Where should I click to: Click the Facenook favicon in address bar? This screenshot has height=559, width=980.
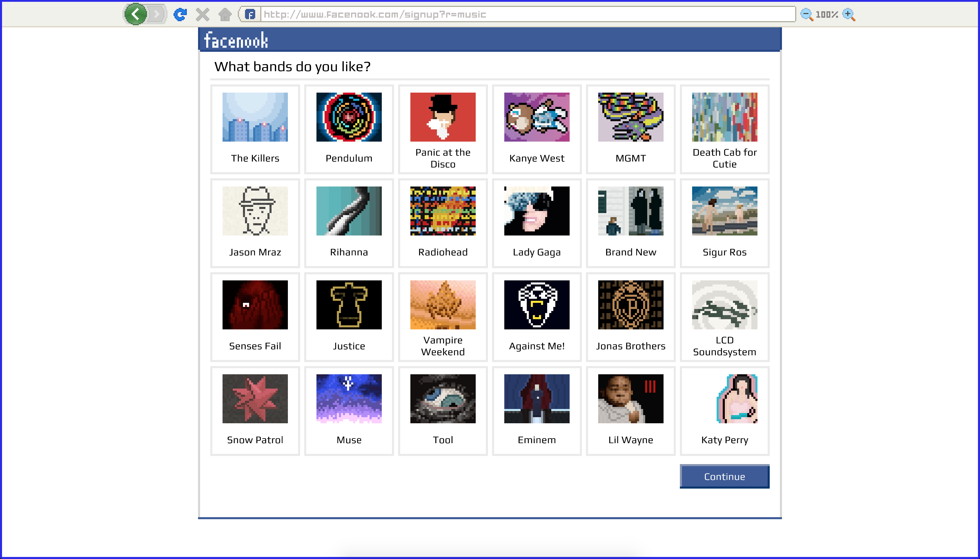pos(250,15)
